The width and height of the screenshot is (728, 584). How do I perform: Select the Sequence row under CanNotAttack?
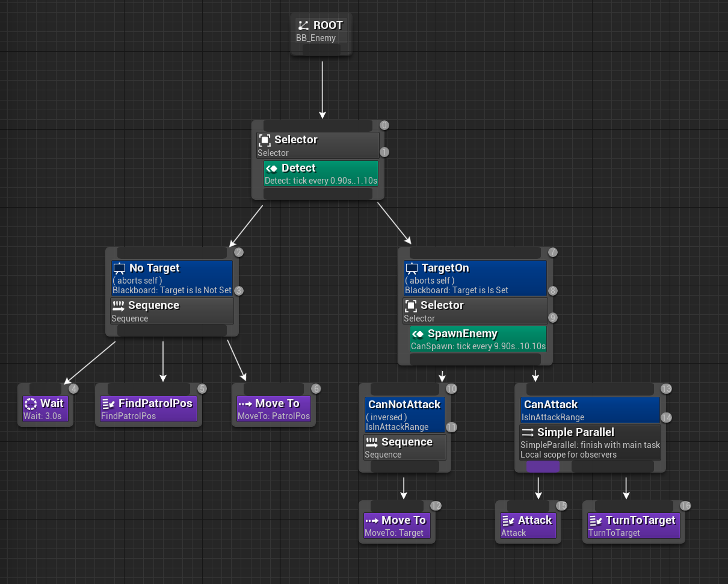pos(405,447)
